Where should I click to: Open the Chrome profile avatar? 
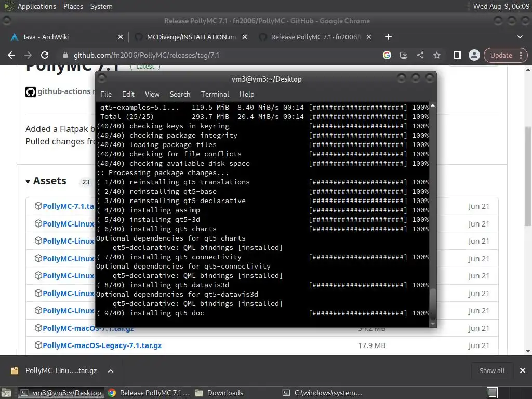coord(474,55)
